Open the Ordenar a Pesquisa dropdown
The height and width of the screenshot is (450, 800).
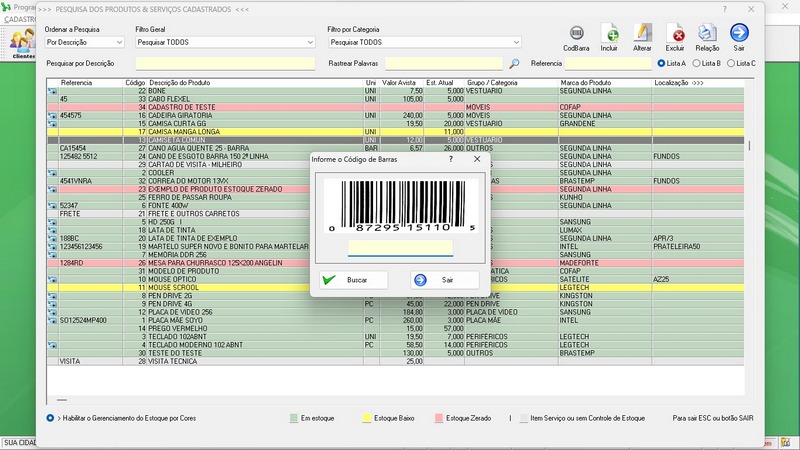pyautogui.click(x=85, y=43)
